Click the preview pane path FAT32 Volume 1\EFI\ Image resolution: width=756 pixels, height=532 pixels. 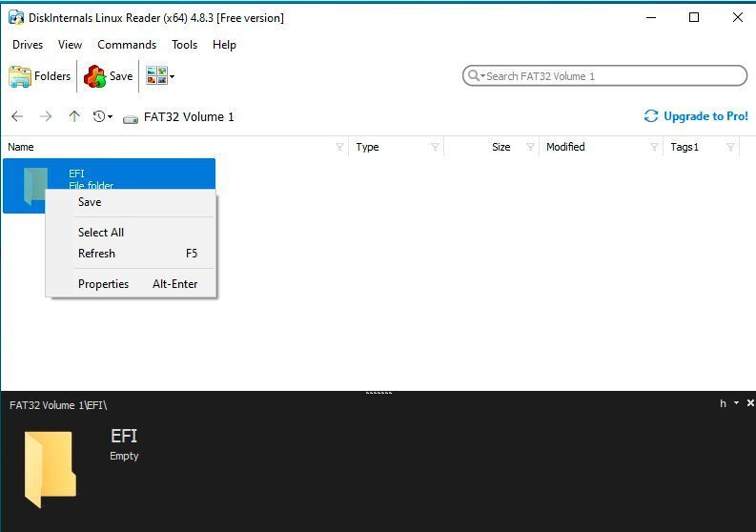coord(58,405)
